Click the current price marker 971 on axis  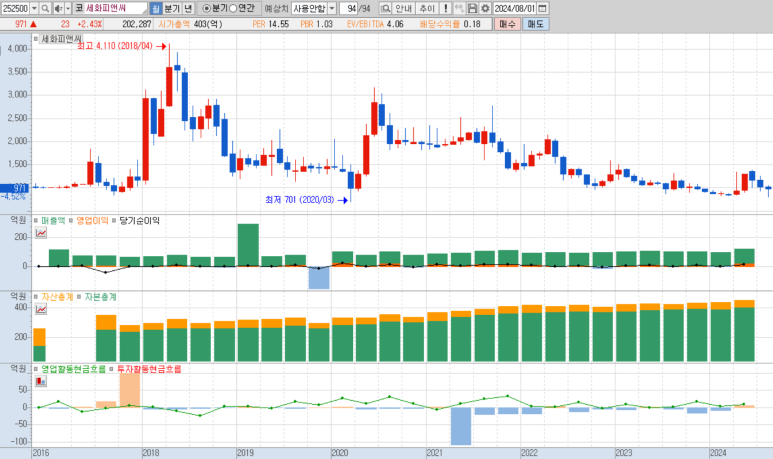point(15,188)
